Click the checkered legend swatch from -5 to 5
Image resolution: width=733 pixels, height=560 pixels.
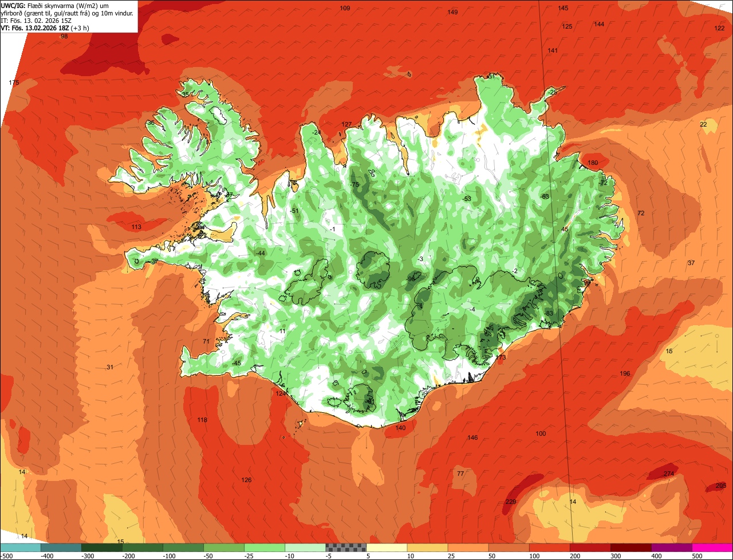point(346,547)
